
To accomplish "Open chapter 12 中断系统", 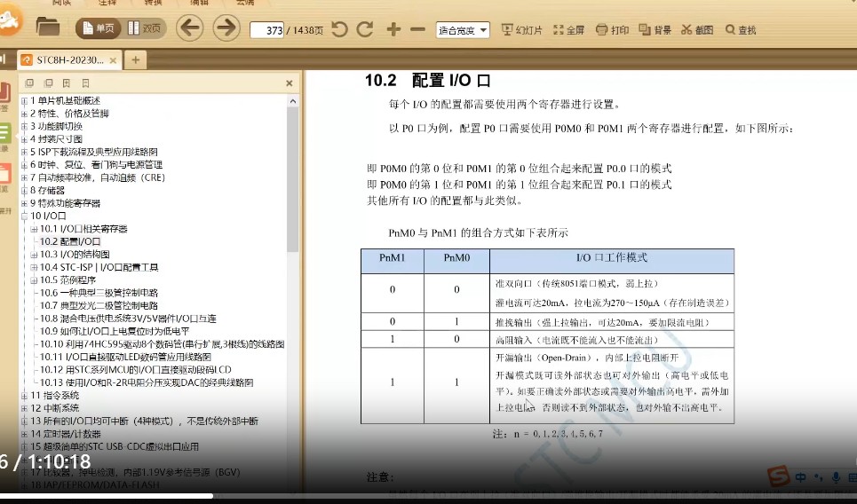I will click(55, 408).
